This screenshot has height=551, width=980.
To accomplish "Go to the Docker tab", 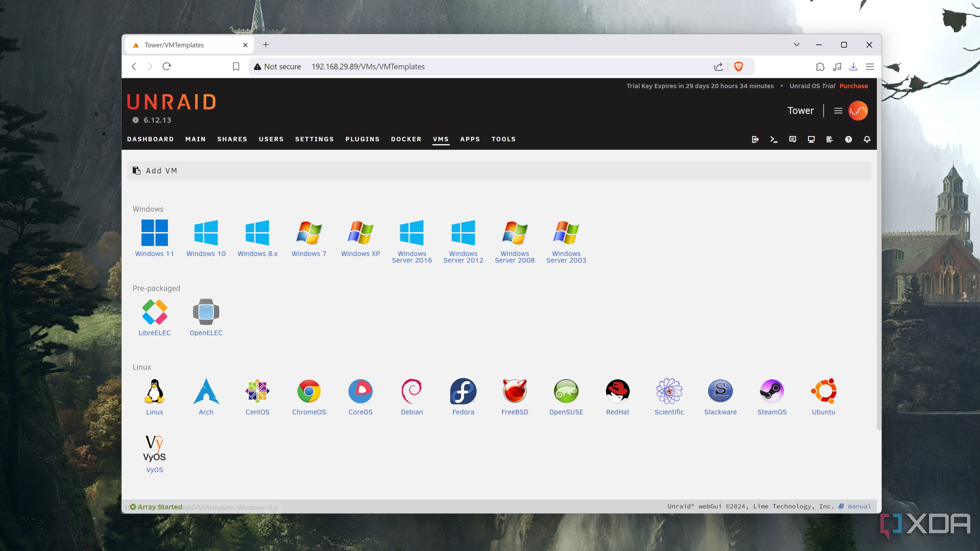I will tap(406, 139).
